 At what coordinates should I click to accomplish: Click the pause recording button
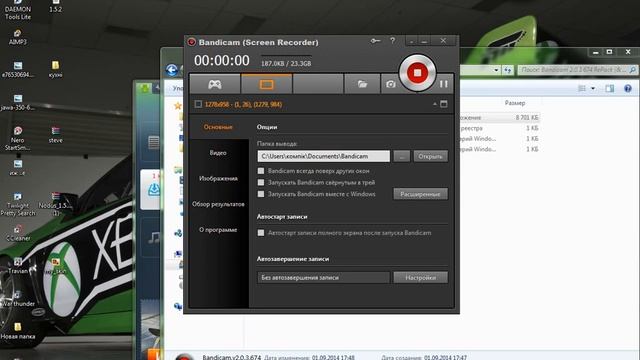(x=444, y=84)
